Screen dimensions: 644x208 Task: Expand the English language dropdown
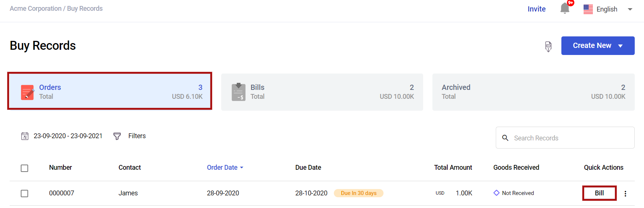click(x=630, y=9)
